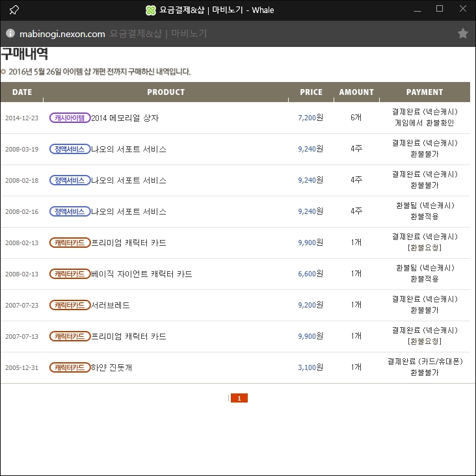Viewport: 476px width, 476px height.
Task: Click the [환불요청] link in the 2007-07-13 row
Action: coord(425,341)
